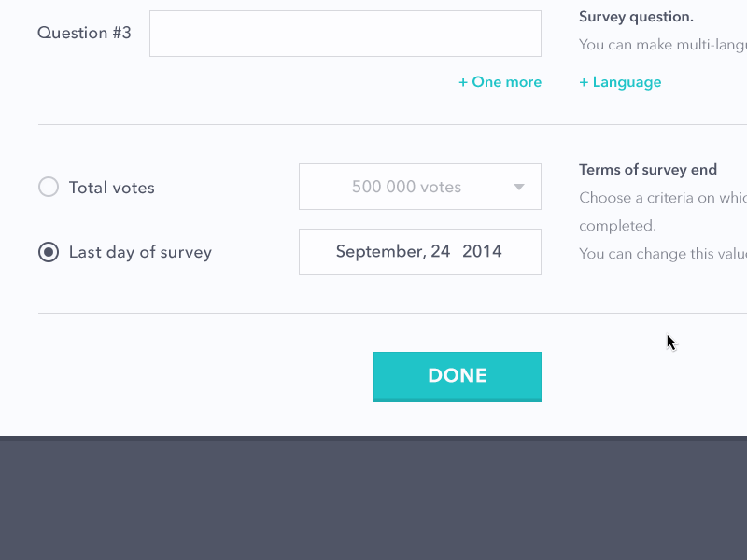Viewport: 747px width, 560px height.
Task: Click the dropdown arrow icon in votes box
Action: click(519, 187)
